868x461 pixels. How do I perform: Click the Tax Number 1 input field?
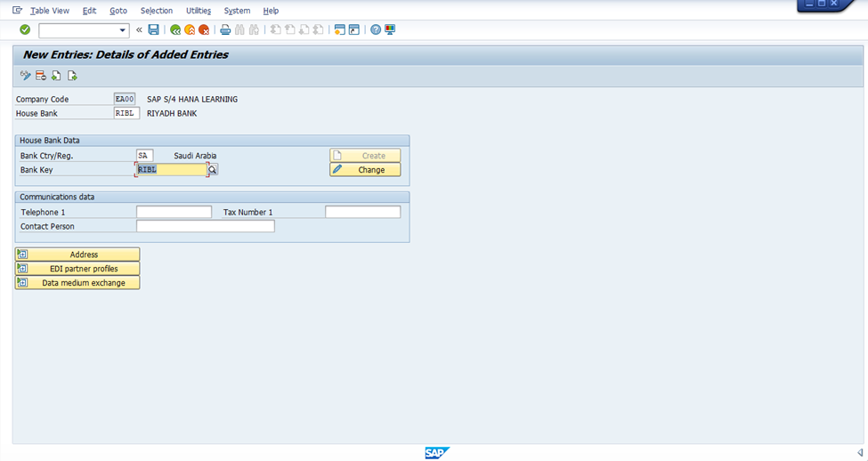tap(362, 212)
